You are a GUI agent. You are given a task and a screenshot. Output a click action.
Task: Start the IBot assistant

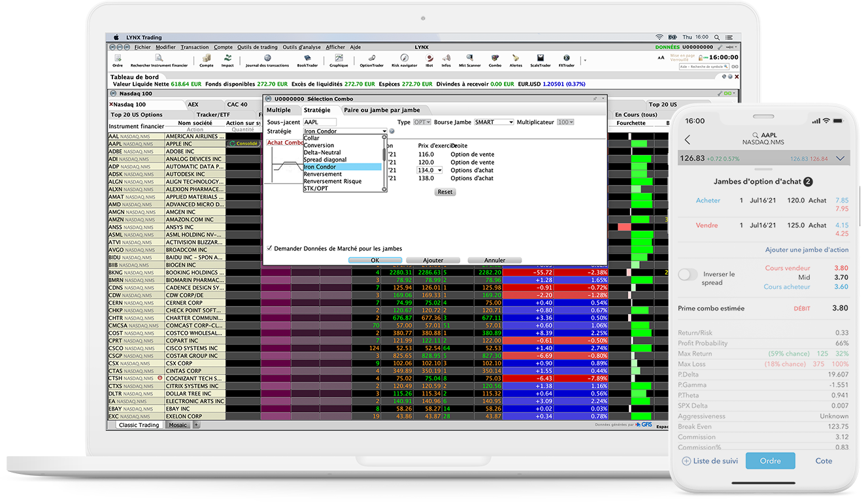[429, 61]
